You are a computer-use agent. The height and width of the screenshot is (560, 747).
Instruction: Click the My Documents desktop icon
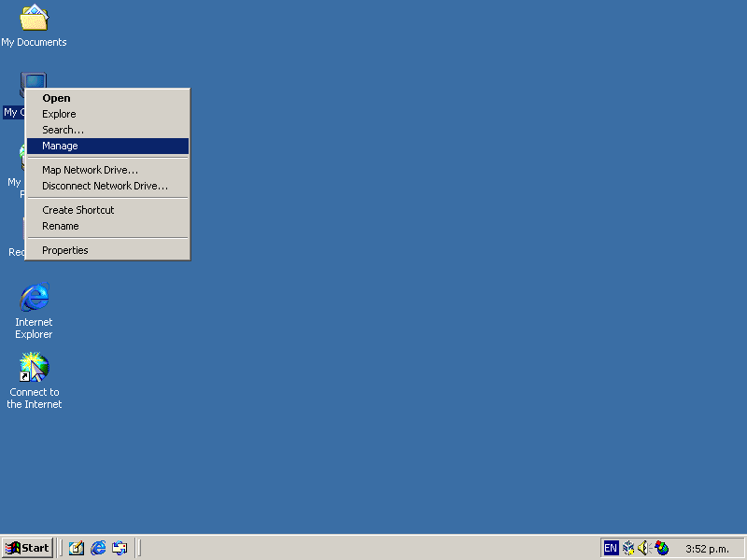point(34,18)
